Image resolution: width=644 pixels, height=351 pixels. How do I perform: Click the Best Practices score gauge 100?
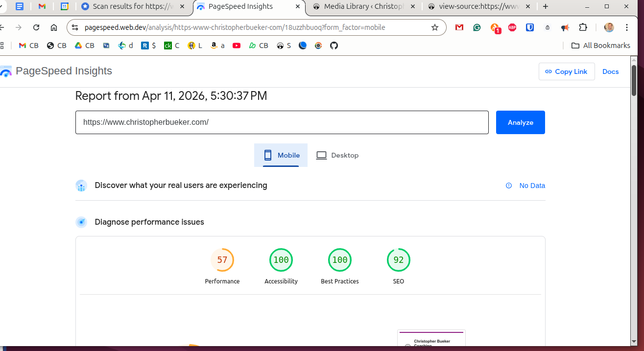[340, 260]
